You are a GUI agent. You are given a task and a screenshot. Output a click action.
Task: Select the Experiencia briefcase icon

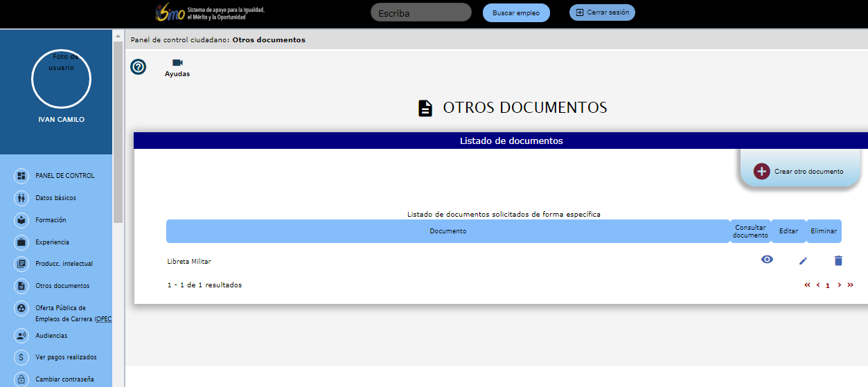click(21, 242)
